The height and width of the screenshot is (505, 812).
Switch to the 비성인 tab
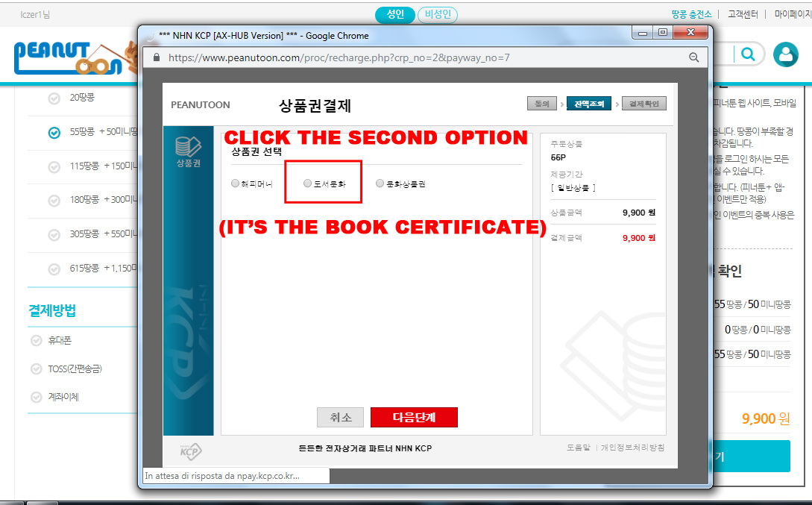[x=438, y=14]
